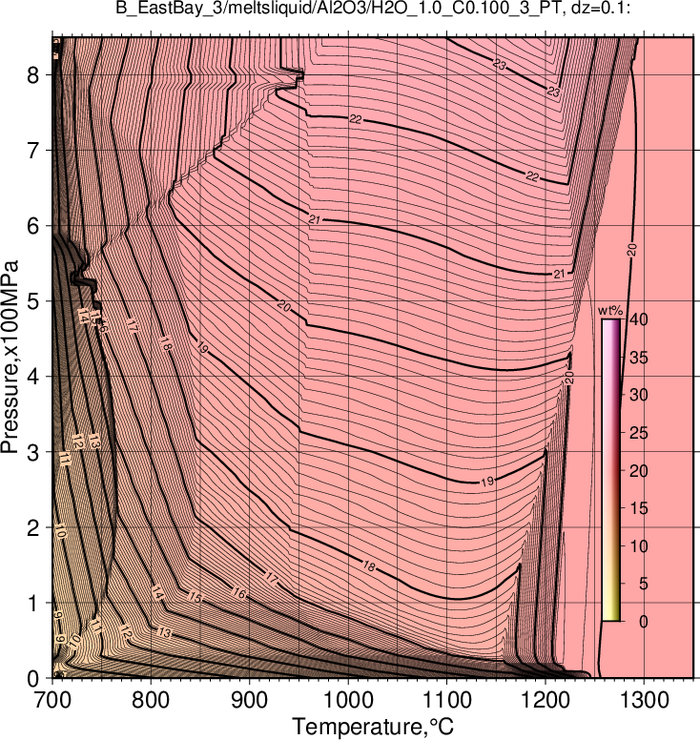Click the plot title starting with B_EastBay_3/meltsliquid
This screenshot has width=700, height=740.
(373, 9)
